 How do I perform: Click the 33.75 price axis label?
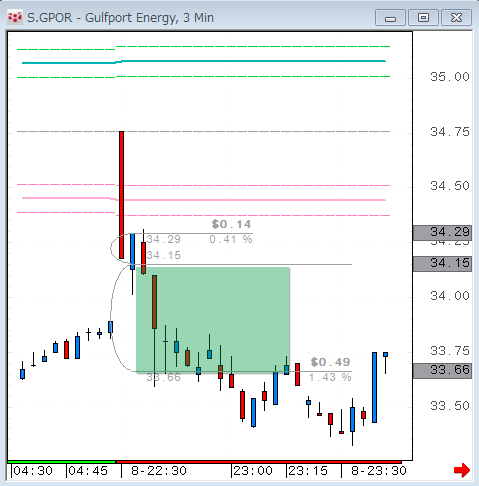(450, 351)
